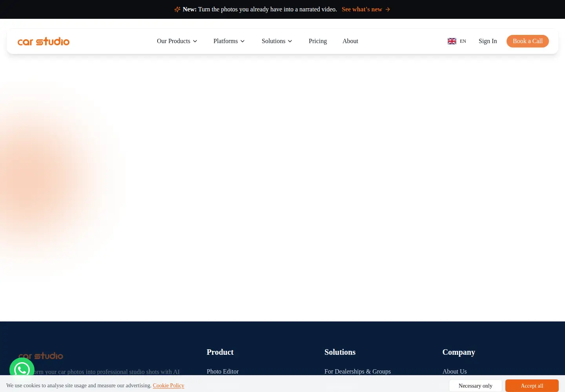Accept all cookies
This screenshot has height=392, width=565.
click(x=532, y=386)
